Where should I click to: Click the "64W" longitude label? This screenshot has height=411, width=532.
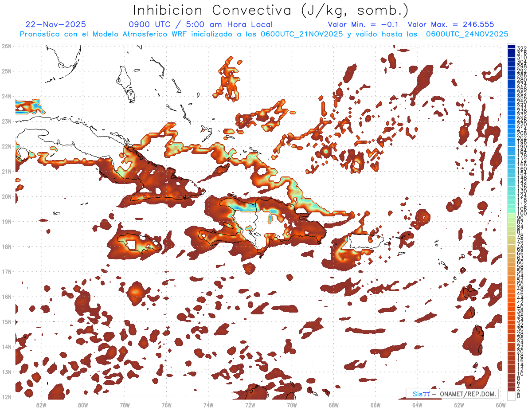click(x=417, y=405)
